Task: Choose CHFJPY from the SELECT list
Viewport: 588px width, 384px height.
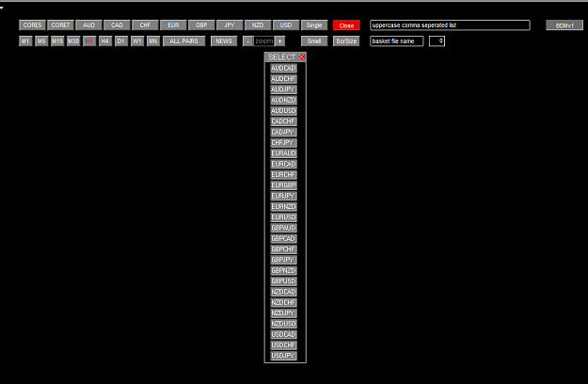Action: (x=283, y=142)
